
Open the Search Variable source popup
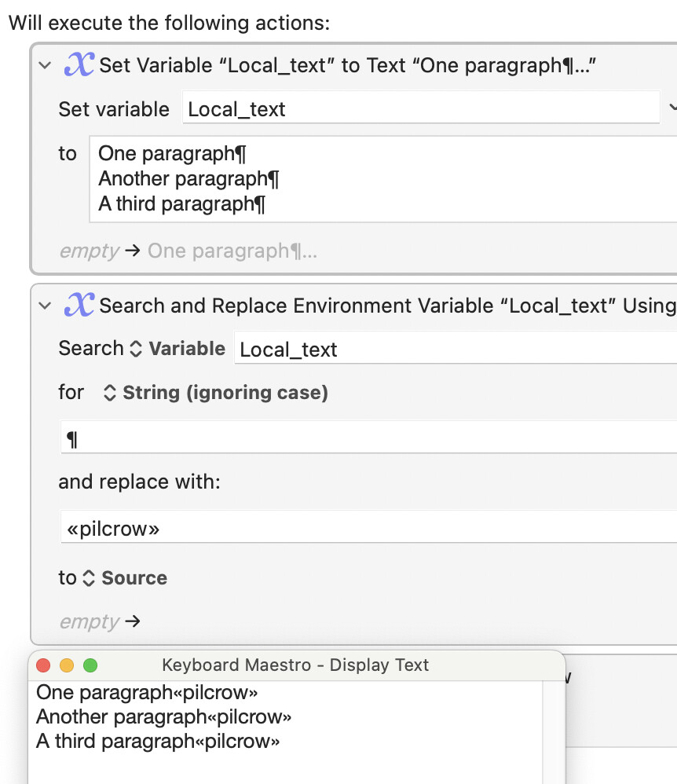coord(177,349)
